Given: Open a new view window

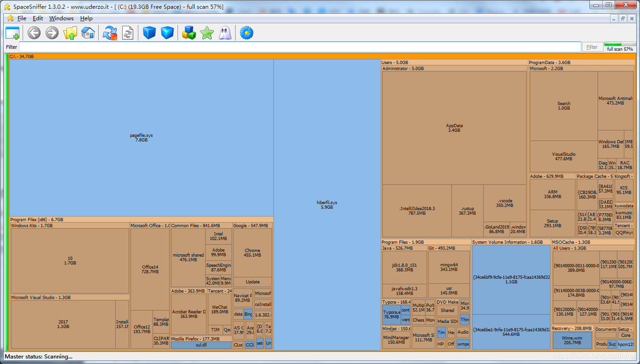Looking at the screenshot, I should pyautogui.click(x=12, y=33).
